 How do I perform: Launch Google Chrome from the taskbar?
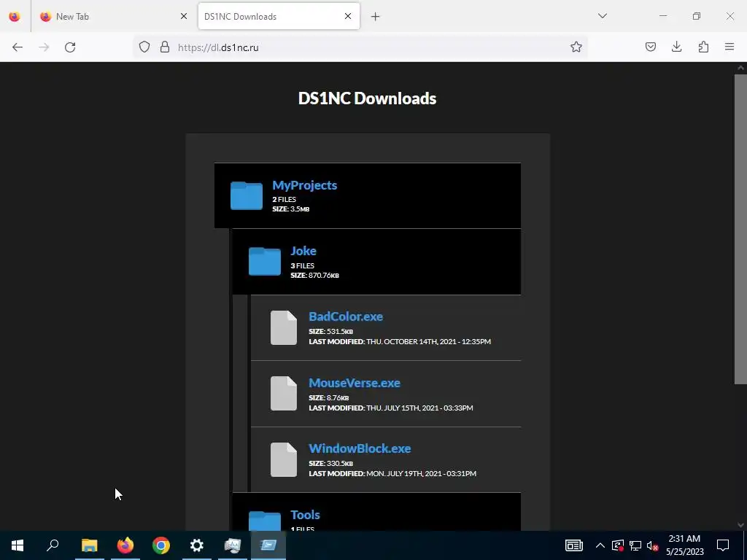pos(161,545)
